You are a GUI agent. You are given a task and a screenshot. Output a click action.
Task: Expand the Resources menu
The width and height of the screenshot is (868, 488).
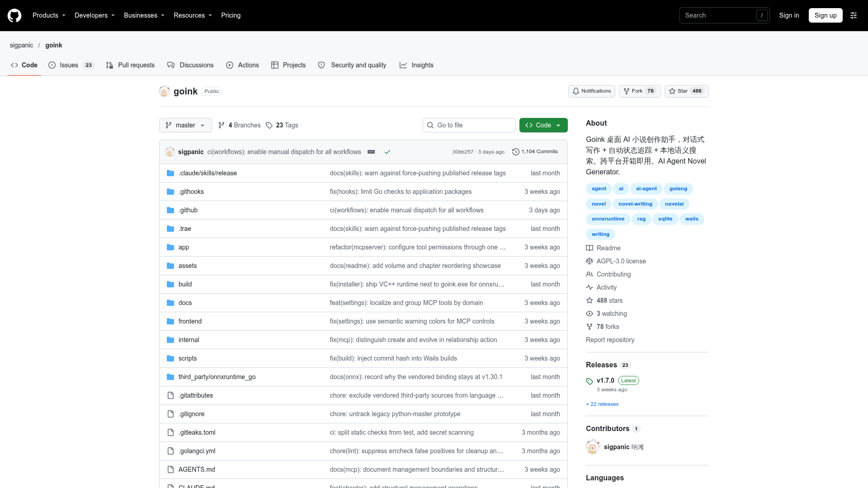tap(193, 15)
